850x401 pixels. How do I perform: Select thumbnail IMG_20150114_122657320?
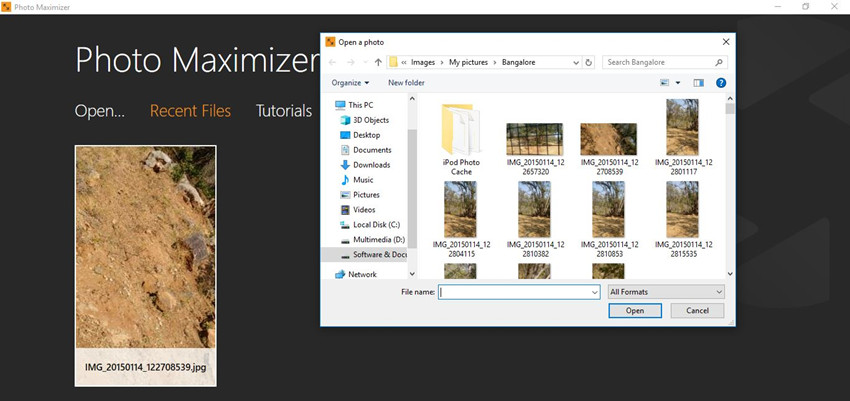(x=534, y=140)
